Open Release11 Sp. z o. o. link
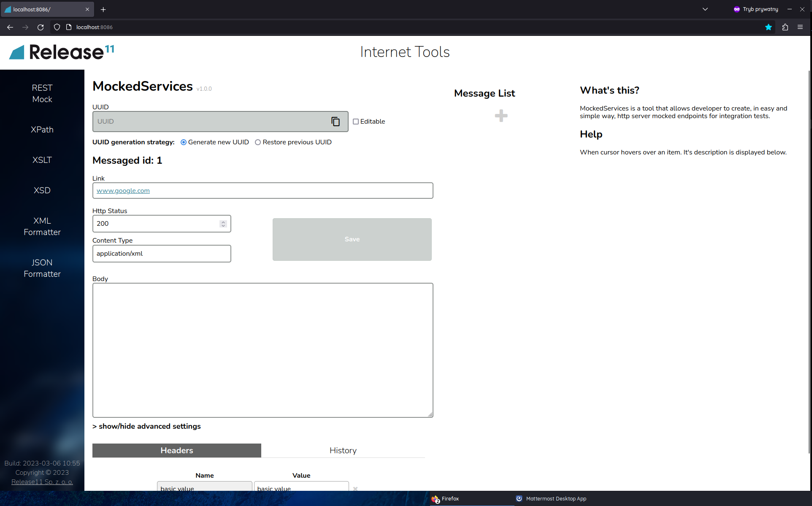The width and height of the screenshot is (812, 506). pos(42,482)
